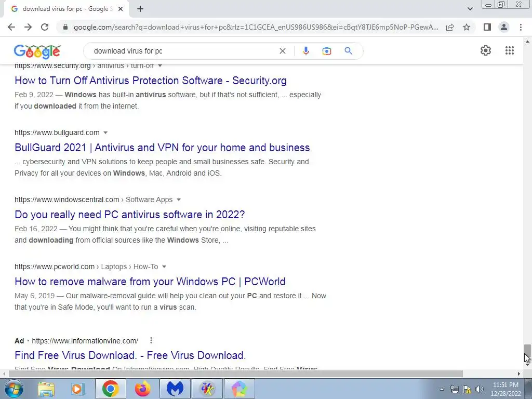Open the three-dot menu beside informationvine ad

click(x=151, y=340)
